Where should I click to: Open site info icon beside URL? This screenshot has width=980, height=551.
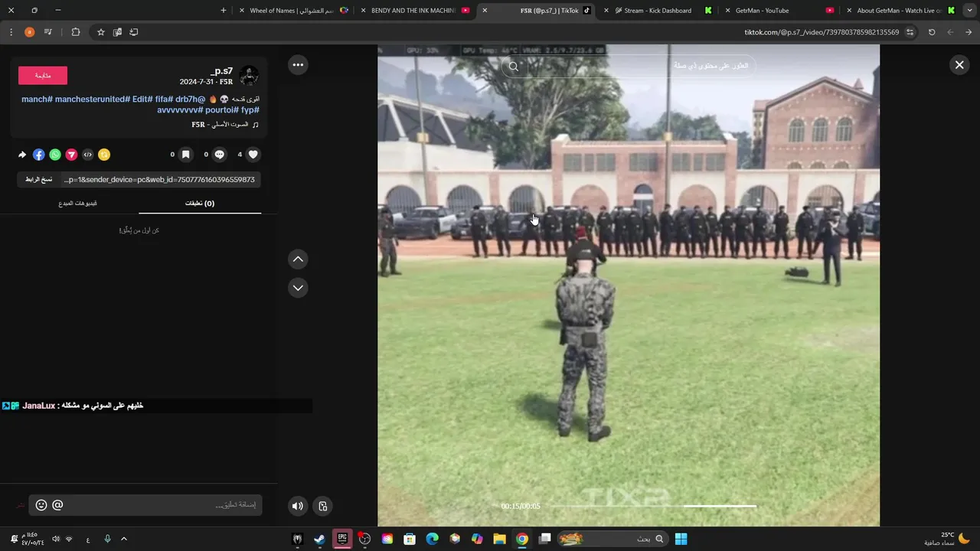tap(910, 32)
